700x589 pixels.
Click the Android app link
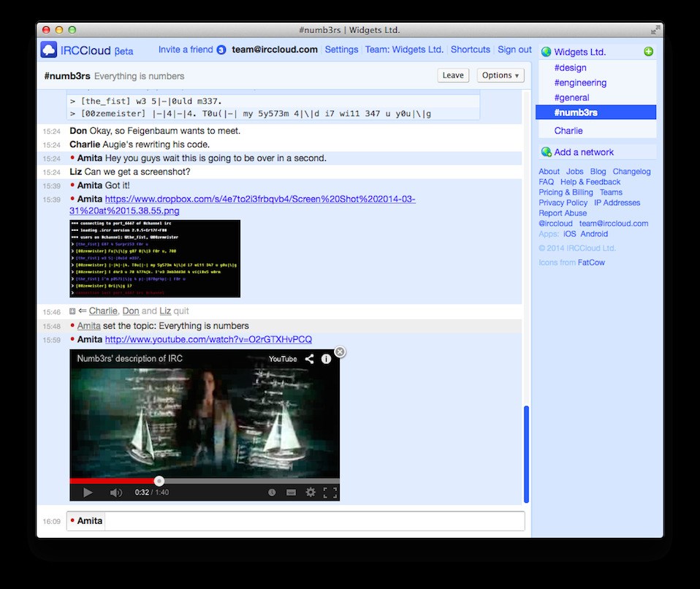tap(594, 234)
